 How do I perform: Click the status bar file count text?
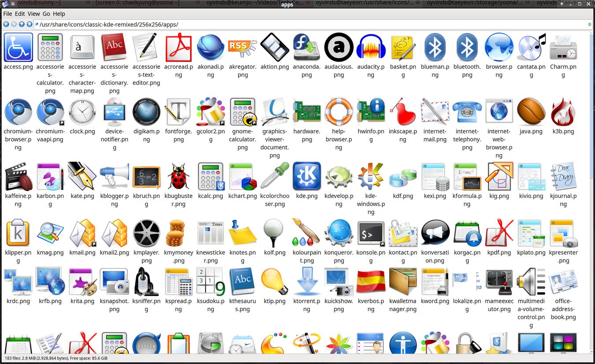coord(56,358)
